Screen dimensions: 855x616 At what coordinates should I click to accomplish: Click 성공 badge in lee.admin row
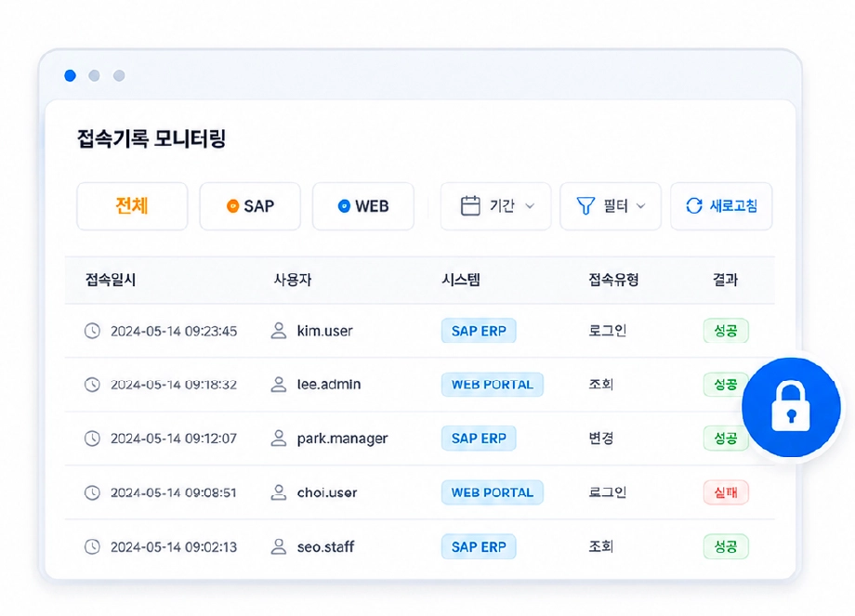[x=724, y=385]
